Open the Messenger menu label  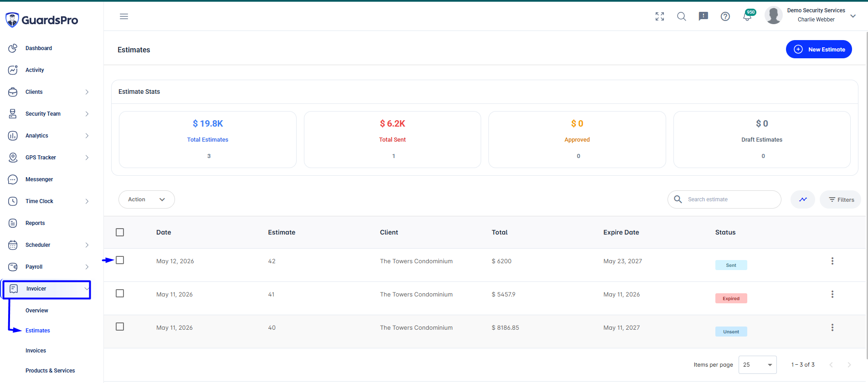click(39, 179)
